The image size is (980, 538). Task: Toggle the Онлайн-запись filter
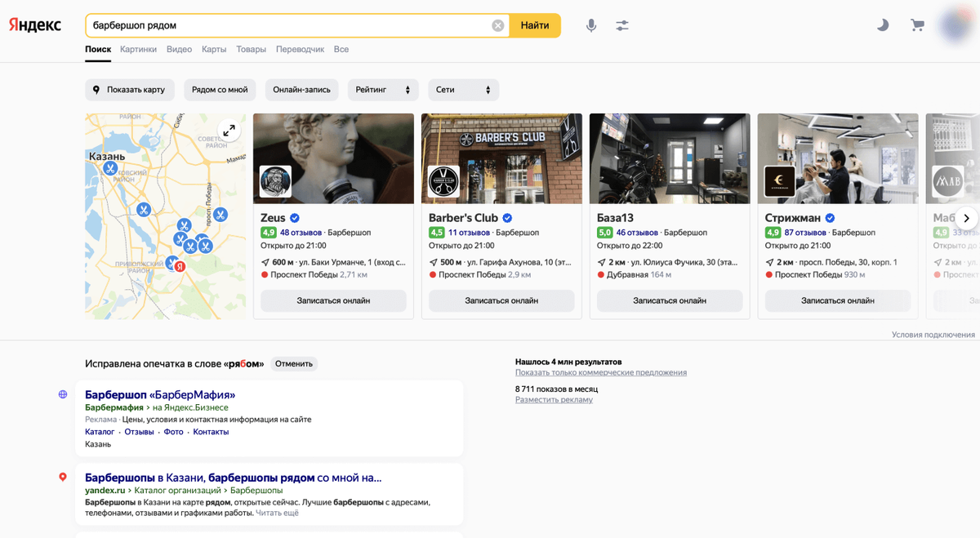[301, 90]
